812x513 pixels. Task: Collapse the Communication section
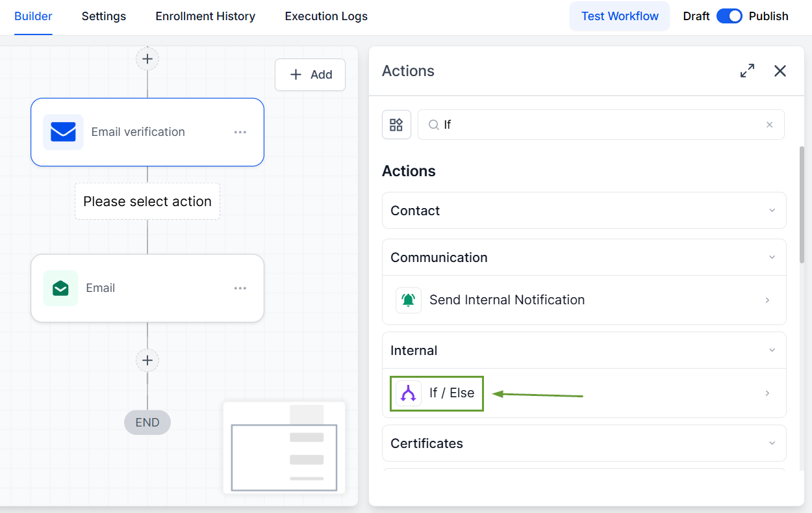point(772,257)
